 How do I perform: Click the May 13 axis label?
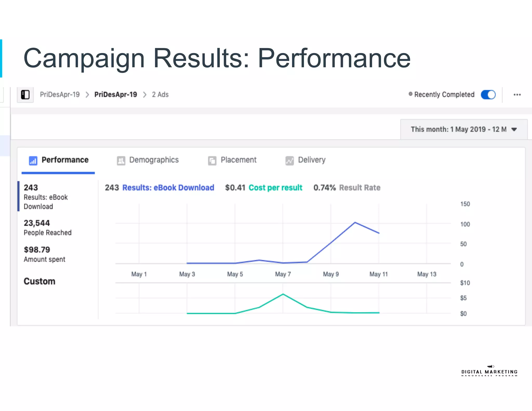tap(427, 274)
